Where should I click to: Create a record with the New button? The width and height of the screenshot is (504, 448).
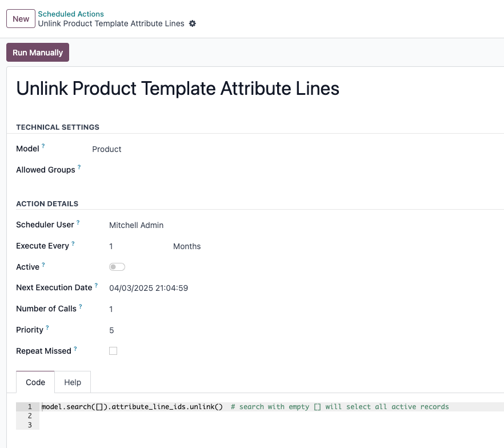(x=21, y=19)
